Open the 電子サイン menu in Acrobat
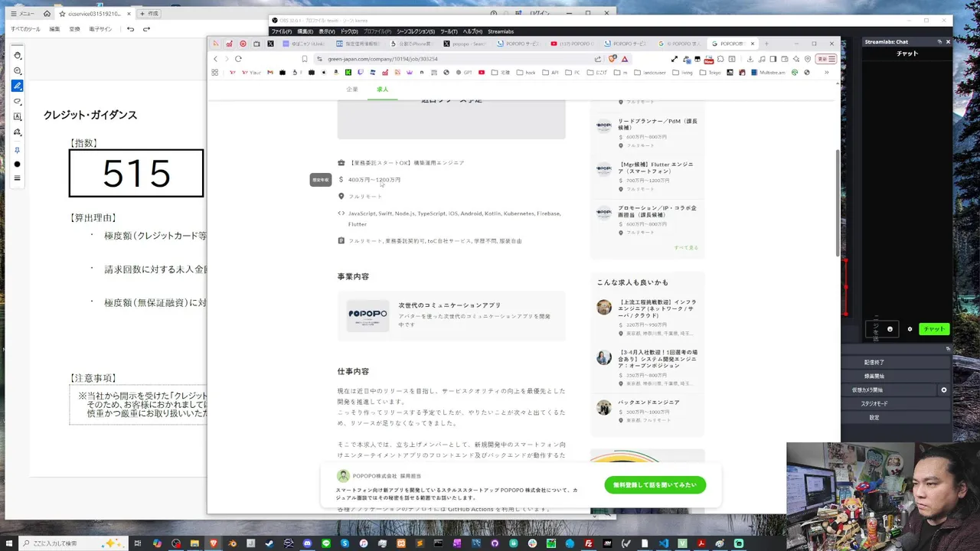The height and width of the screenshot is (551, 980). tap(100, 29)
